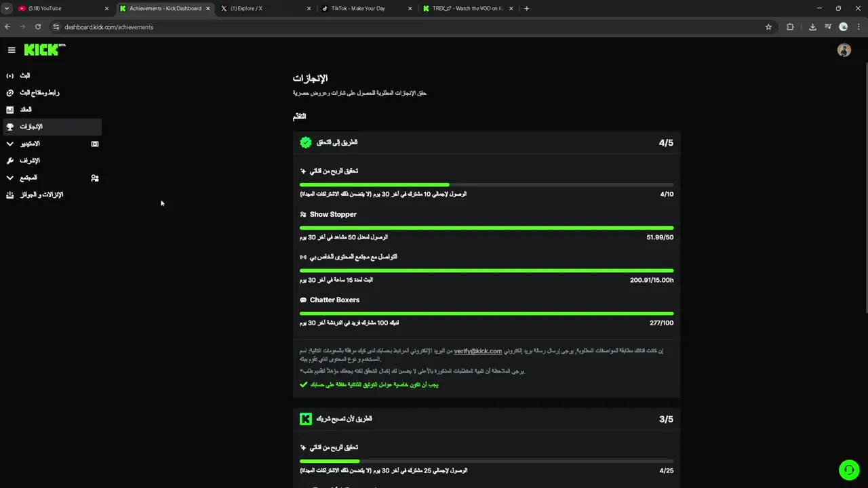Open the tab search dropdown arrow
The height and width of the screenshot is (488, 868).
[x=7, y=8]
